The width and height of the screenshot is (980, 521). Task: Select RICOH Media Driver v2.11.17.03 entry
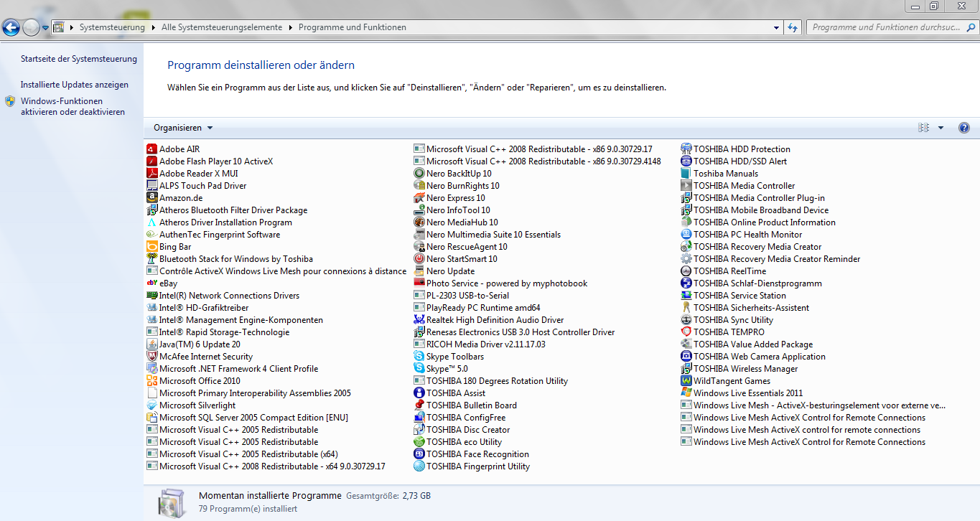click(480, 344)
